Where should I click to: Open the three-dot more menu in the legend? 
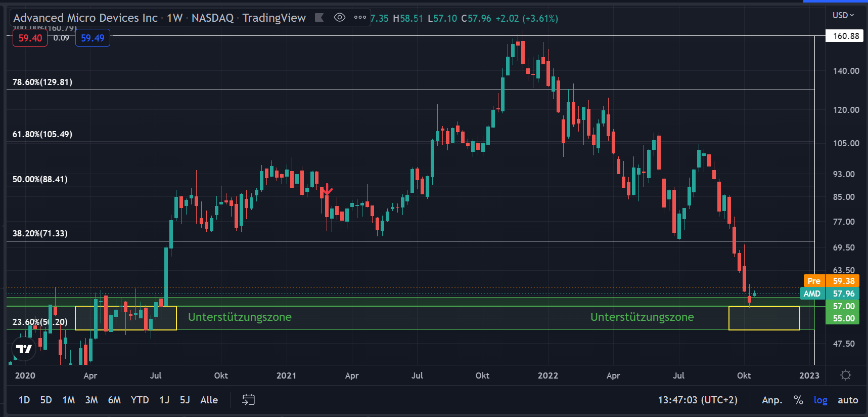(x=360, y=18)
